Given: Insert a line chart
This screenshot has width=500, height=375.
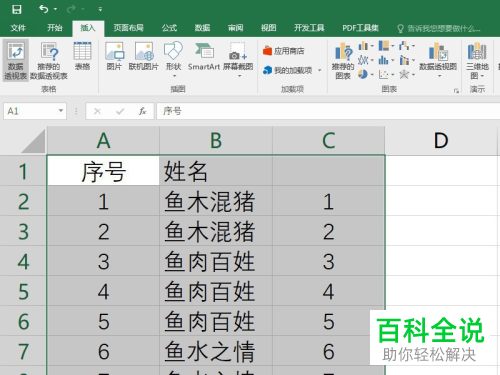Looking at the screenshot, I should point(366,60).
